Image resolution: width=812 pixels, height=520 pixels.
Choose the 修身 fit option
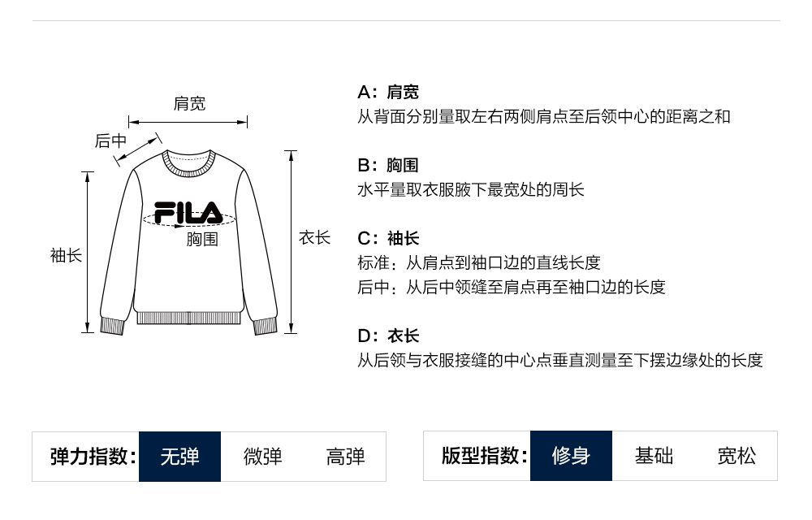571,456
